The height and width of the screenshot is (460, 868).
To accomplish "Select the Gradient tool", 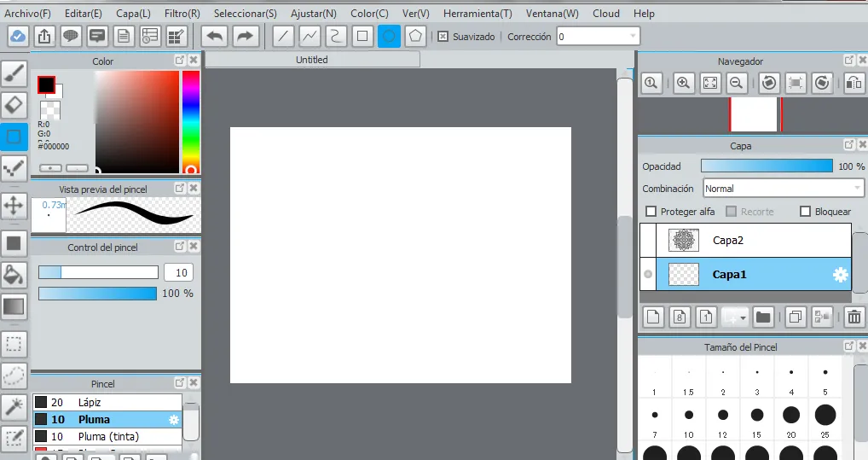I will tap(14, 306).
